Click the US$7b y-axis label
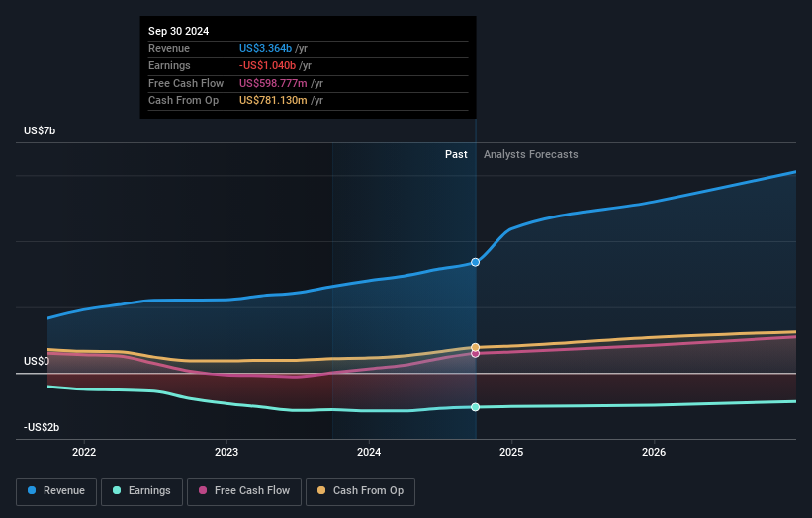This screenshot has height=518, width=812. pos(40,130)
